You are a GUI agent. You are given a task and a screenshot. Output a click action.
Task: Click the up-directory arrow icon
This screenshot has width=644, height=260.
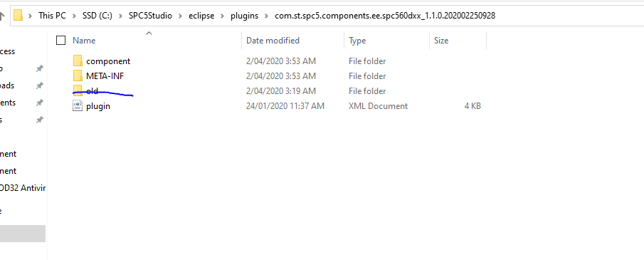point(2,16)
